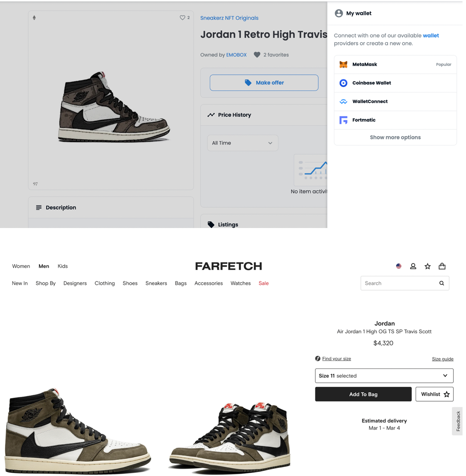Click the Make offer button
The height and width of the screenshot is (476, 466).
coord(264,83)
